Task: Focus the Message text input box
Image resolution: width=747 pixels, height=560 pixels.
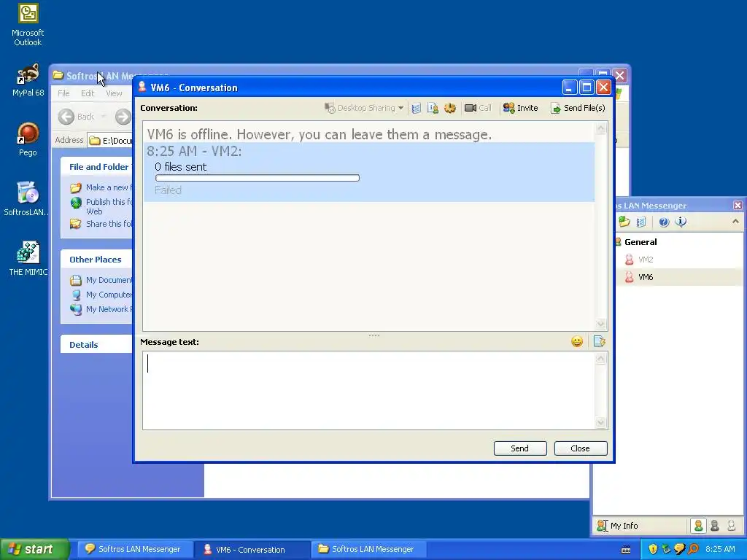Action: 368,391
